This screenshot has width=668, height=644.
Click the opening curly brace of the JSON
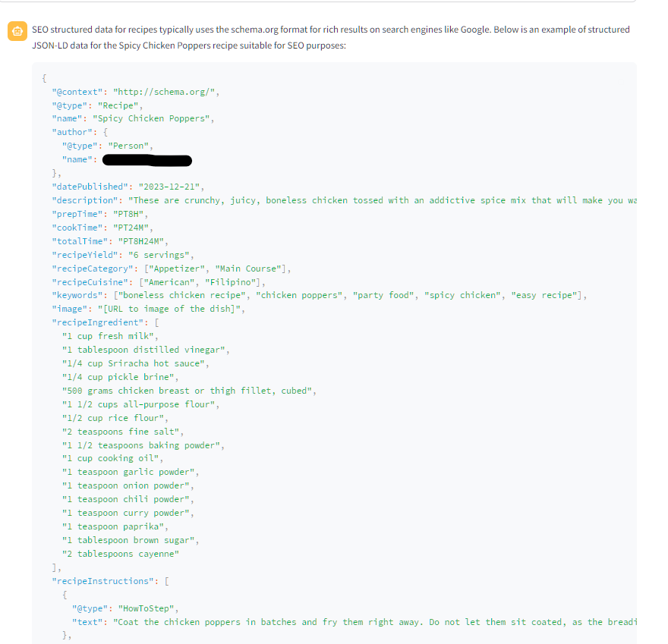tap(45, 77)
